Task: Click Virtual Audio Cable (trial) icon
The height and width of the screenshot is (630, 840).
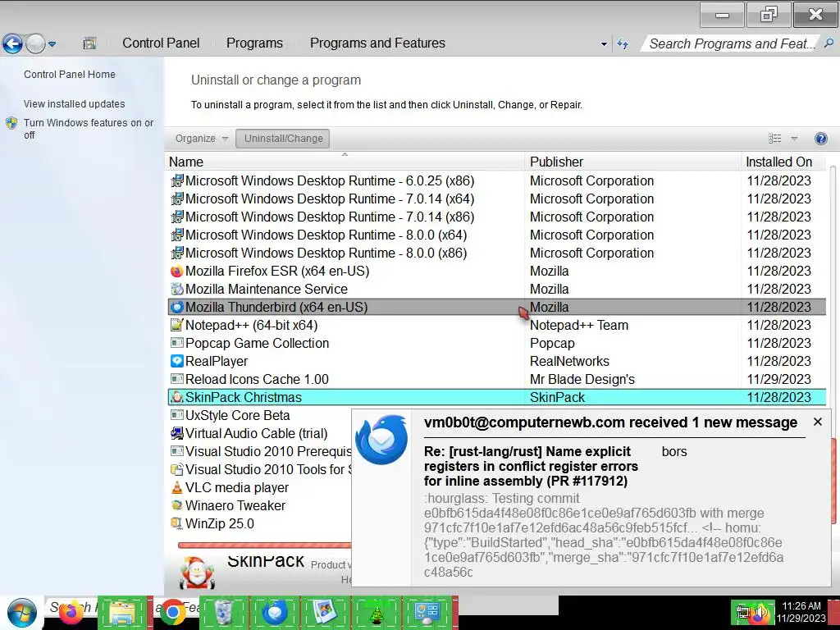Action: click(177, 433)
